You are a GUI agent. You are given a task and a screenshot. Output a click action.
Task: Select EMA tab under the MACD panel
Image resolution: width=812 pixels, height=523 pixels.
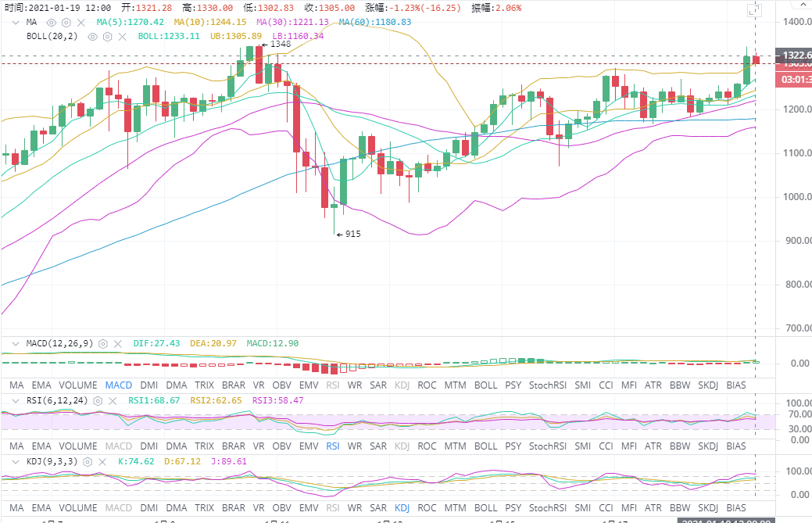coord(41,385)
